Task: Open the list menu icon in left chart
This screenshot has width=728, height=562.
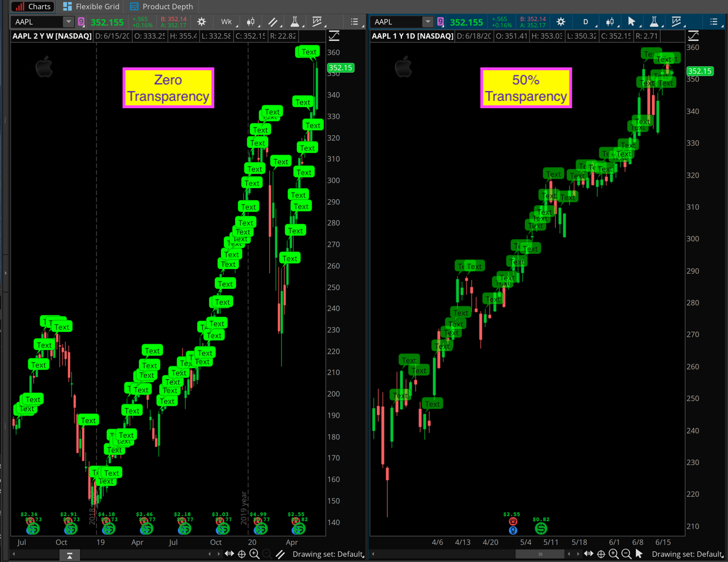Action: click(x=354, y=22)
